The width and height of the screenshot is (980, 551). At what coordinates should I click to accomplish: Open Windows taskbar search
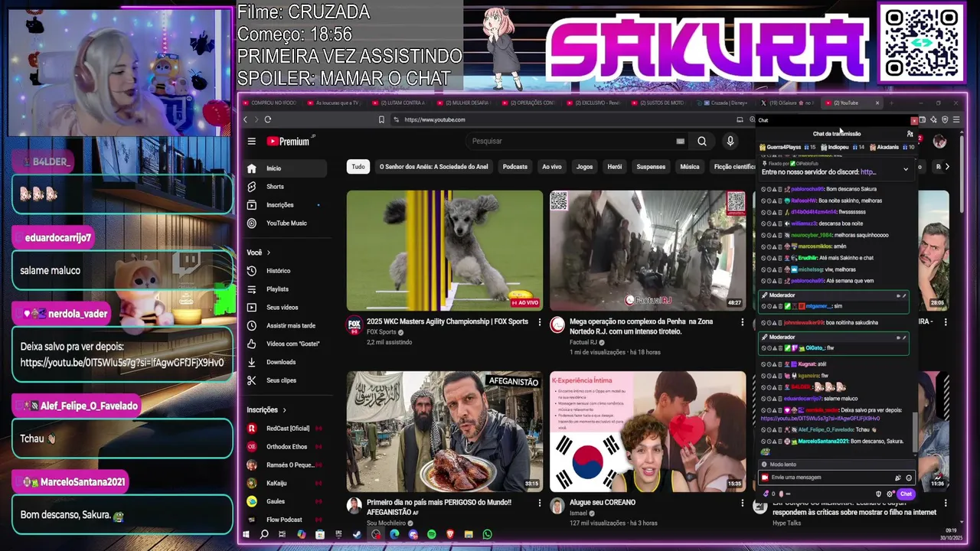[x=264, y=535]
